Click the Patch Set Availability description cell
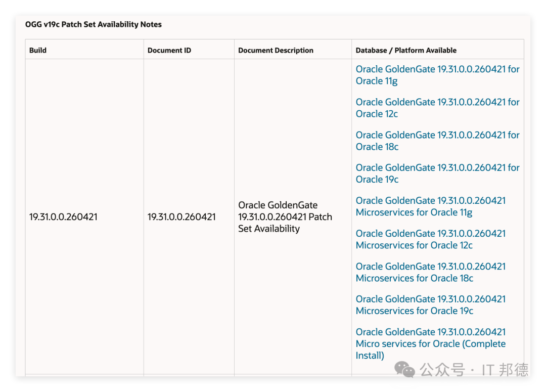The image size is (546, 392). [x=285, y=216]
